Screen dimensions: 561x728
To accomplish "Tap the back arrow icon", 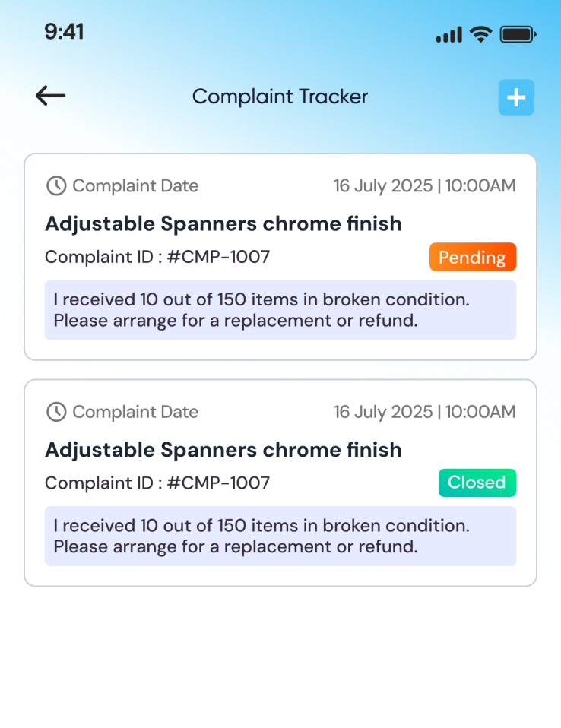I will click(51, 96).
